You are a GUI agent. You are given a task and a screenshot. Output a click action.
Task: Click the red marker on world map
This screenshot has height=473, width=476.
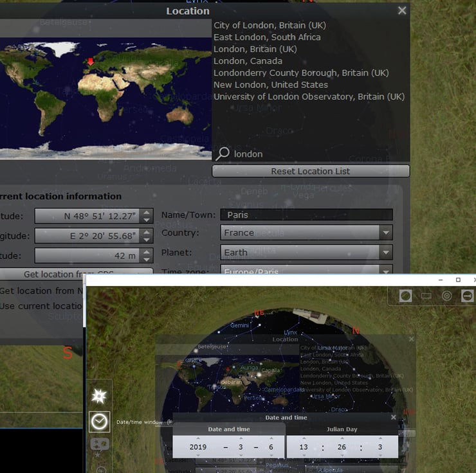(91, 62)
